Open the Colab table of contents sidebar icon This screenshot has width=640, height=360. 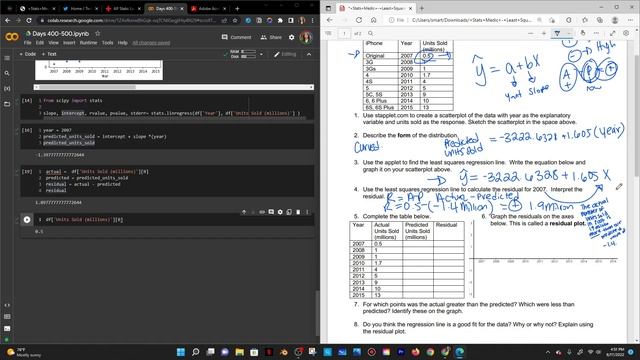click(7, 58)
